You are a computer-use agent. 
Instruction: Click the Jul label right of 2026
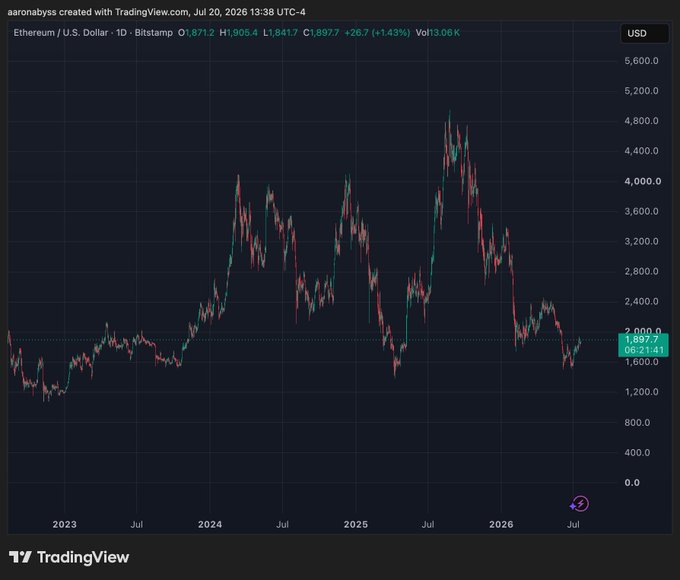[573, 524]
